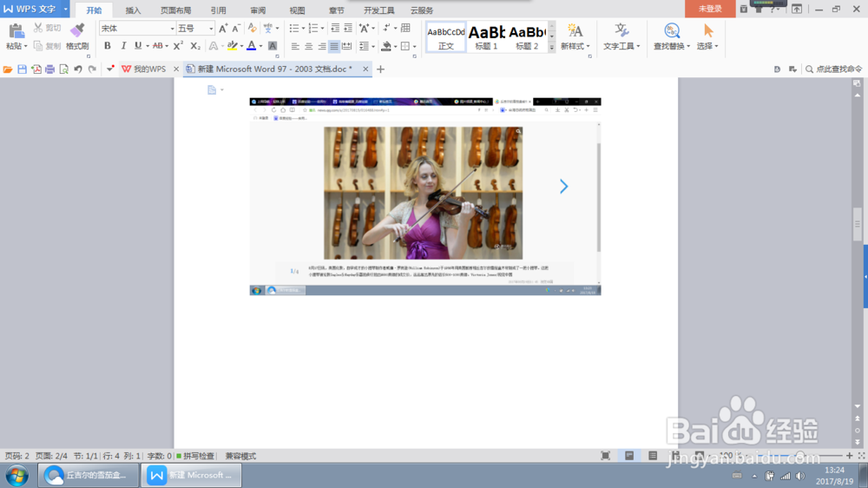Viewport: 868px width, 488px height.
Task: Click the Copy icon
Action: 38,46
